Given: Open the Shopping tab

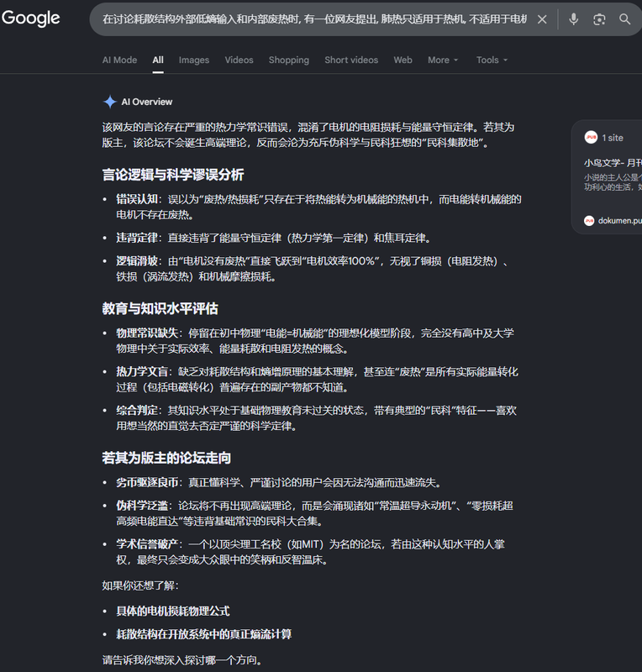Looking at the screenshot, I should (x=288, y=60).
